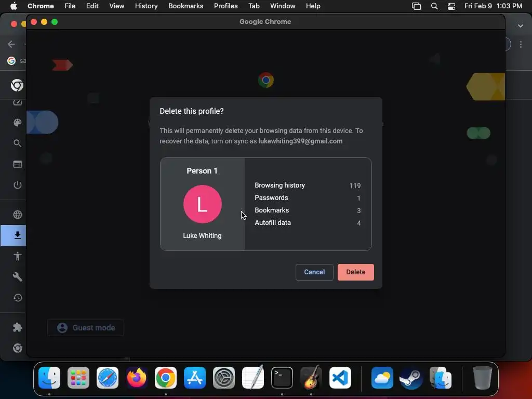Open Control Center in menu bar
This screenshot has width=532, height=399.
tap(451, 6)
